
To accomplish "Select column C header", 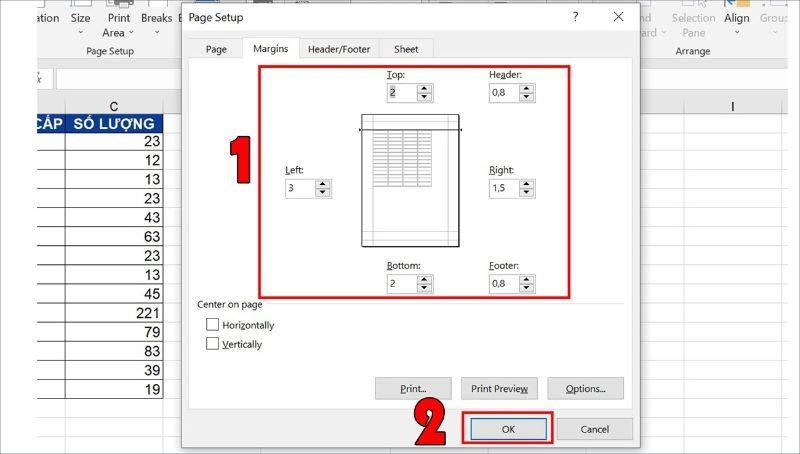I will (x=114, y=106).
